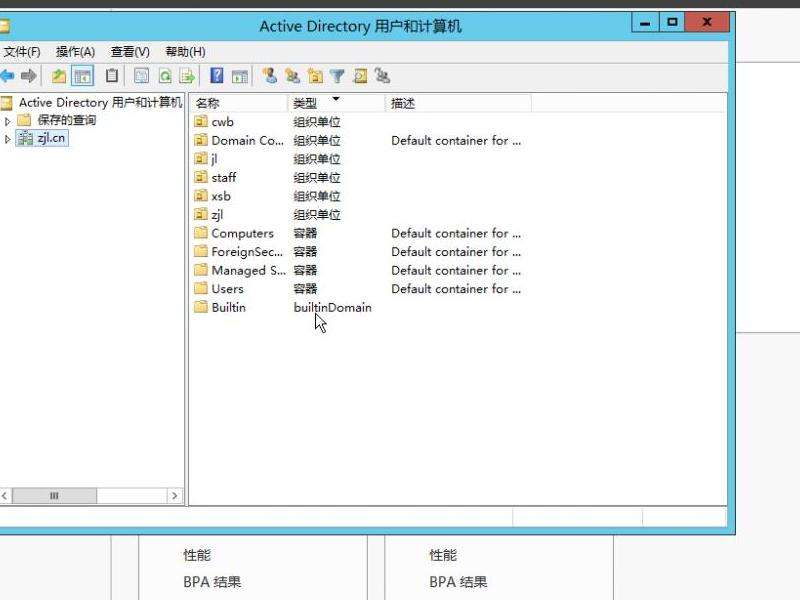Close the Active Directory window
This screenshot has height=600, width=800.
pyautogui.click(x=707, y=22)
